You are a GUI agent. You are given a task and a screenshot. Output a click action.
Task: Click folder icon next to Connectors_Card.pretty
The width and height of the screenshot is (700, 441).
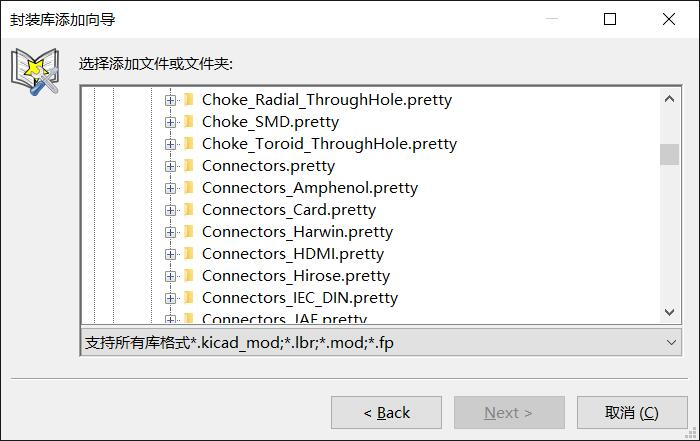[x=189, y=209]
